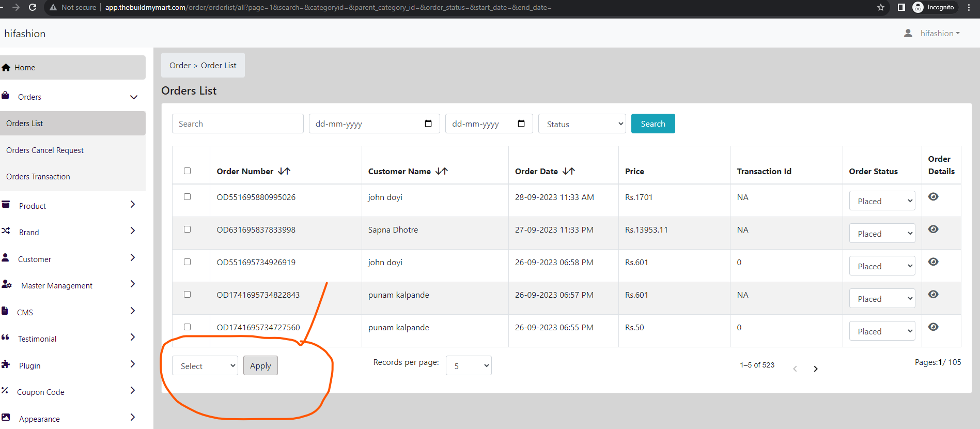Check the box for order OD551695880995026
This screenshot has width=980, height=429.
point(188,197)
